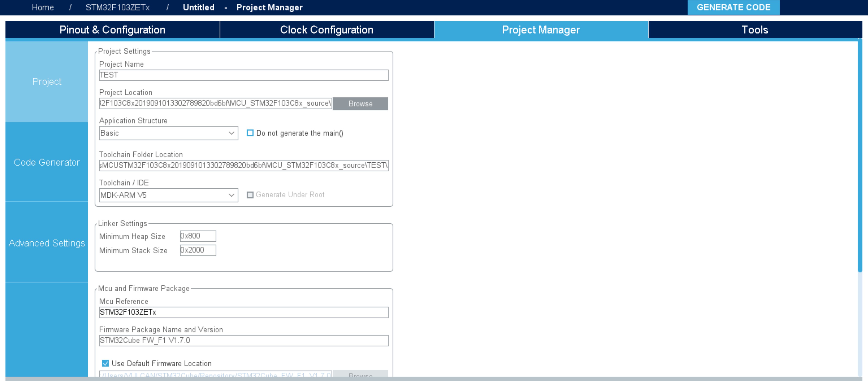Click the GENERATE CODE button
The height and width of the screenshot is (381, 868).
point(733,7)
